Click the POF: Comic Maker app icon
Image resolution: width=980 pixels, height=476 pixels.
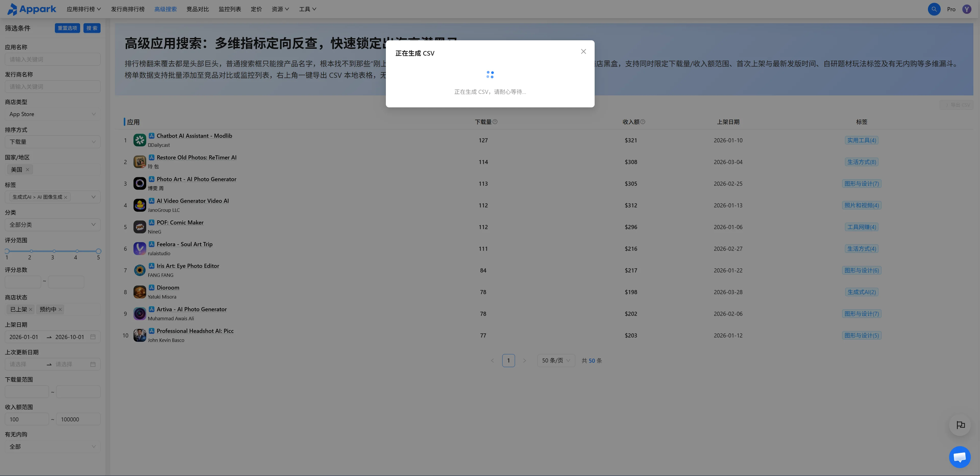click(140, 227)
